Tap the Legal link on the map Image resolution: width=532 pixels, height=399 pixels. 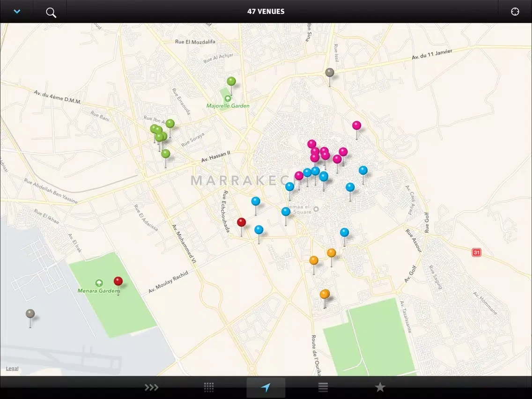tap(12, 369)
